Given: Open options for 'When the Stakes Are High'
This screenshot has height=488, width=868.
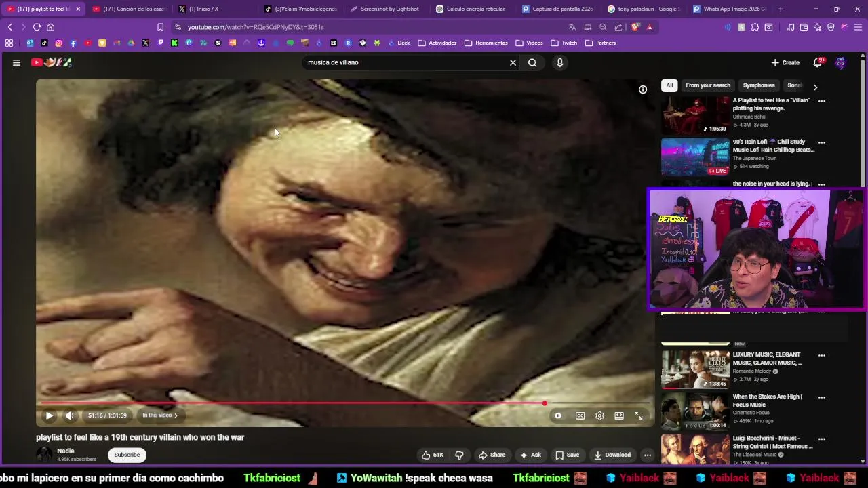Looking at the screenshot, I should 822,397.
